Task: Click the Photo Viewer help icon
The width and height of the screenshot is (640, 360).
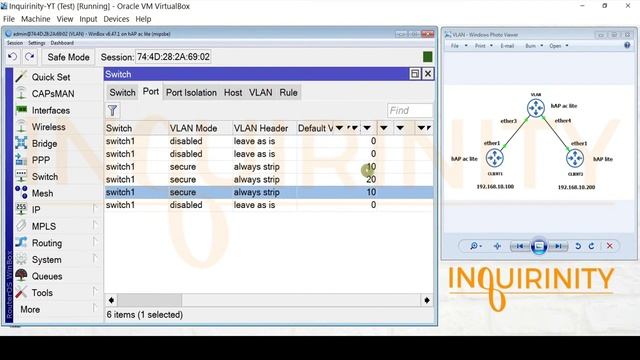Action: point(627,45)
